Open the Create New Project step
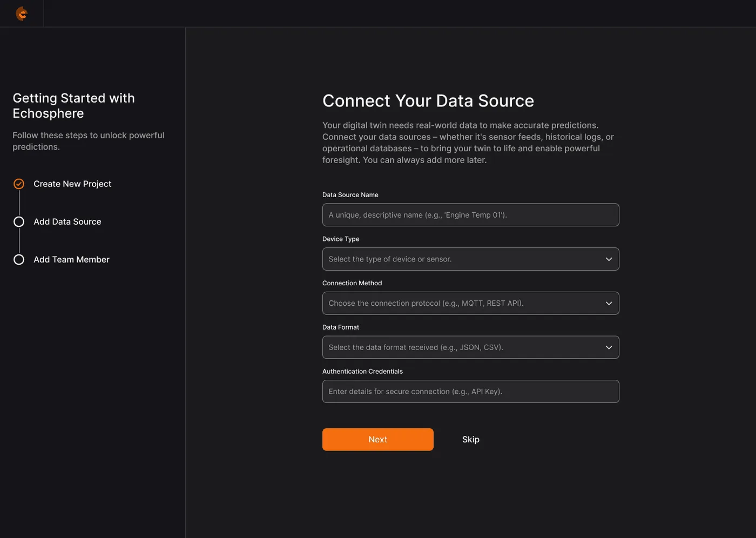The image size is (756, 538). pyautogui.click(x=72, y=184)
